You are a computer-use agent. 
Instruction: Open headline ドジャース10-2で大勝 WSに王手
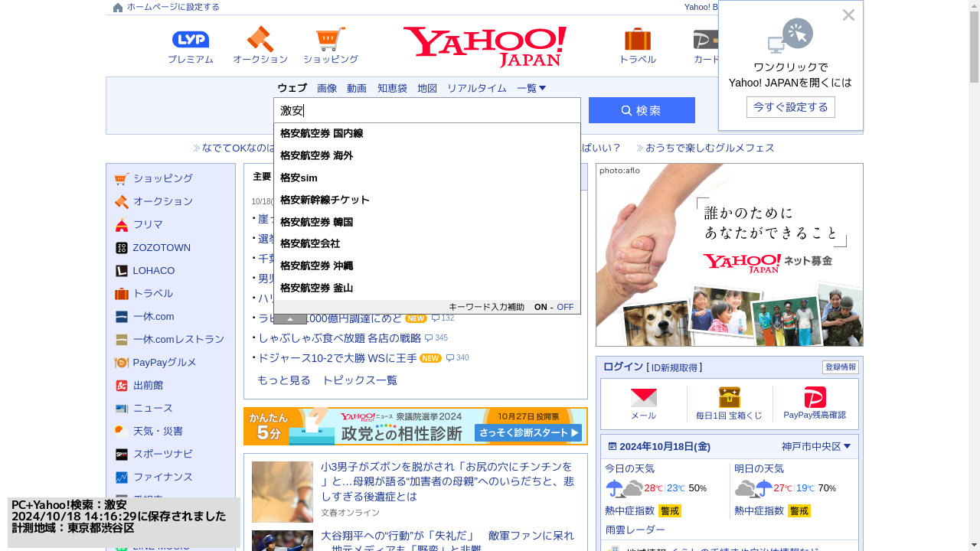click(338, 357)
